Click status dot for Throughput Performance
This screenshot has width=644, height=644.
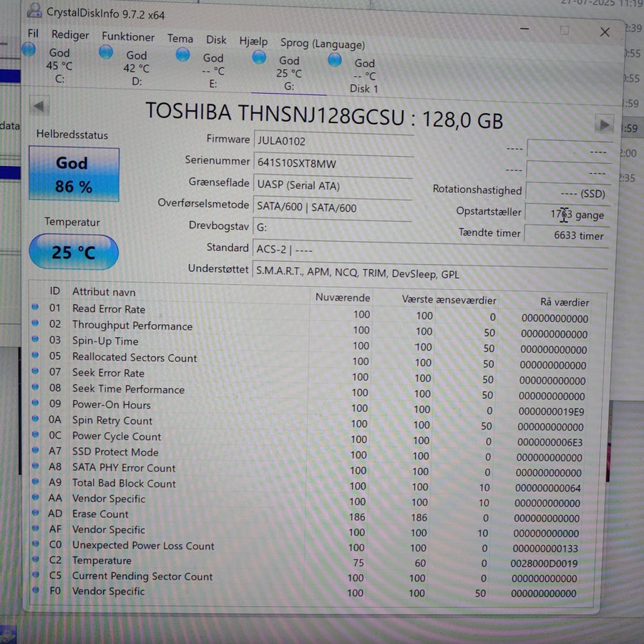(x=35, y=323)
